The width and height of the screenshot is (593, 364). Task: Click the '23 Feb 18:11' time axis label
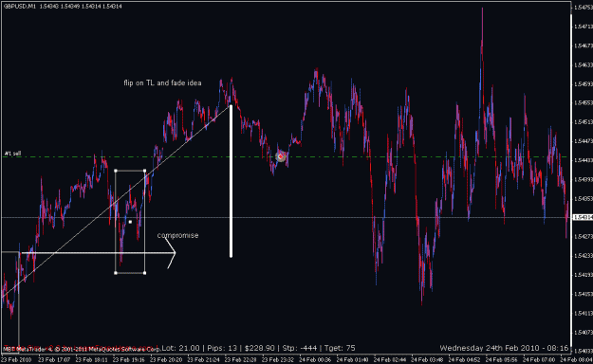91,360
